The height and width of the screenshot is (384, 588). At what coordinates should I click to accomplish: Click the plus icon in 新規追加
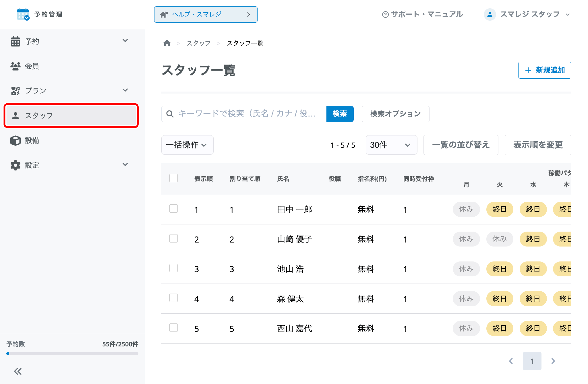(x=528, y=70)
